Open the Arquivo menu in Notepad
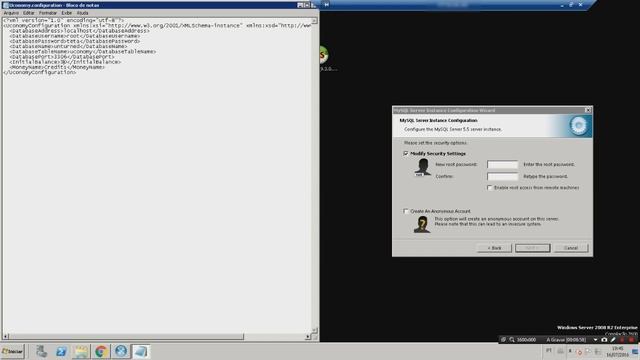Viewport: 640px width, 360px height. pos(11,13)
